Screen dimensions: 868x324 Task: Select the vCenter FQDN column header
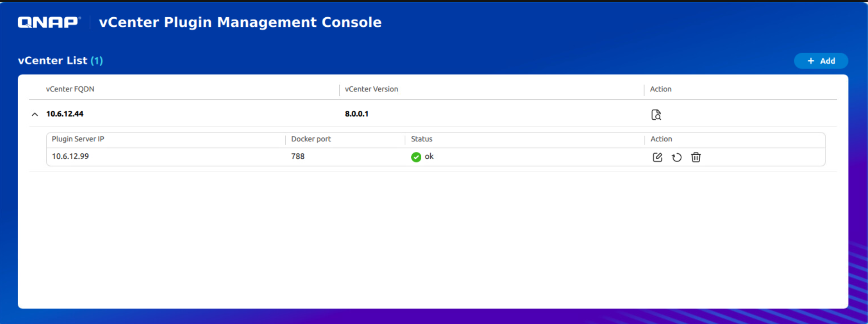(x=70, y=89)
